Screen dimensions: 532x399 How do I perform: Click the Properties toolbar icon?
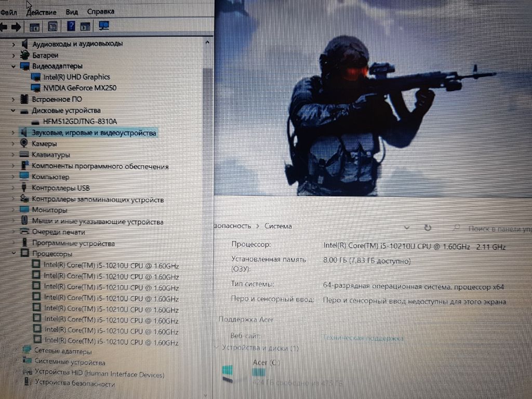point(52,26)
